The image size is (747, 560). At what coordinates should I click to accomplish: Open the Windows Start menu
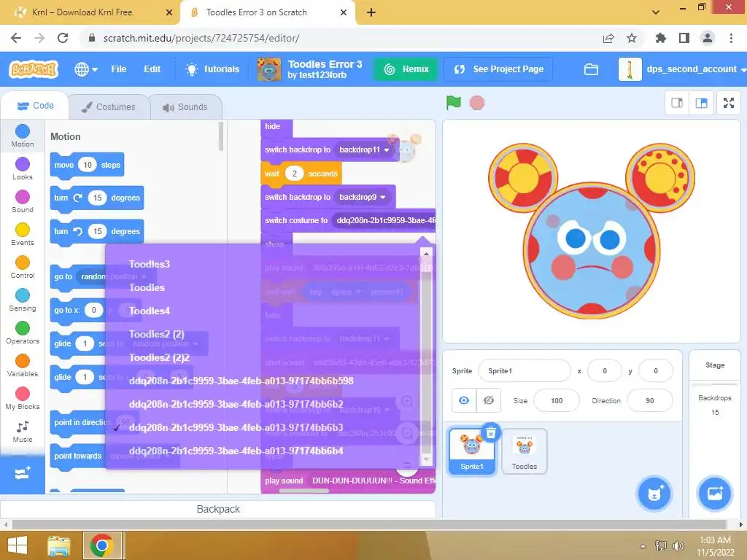tap(18, 545)
